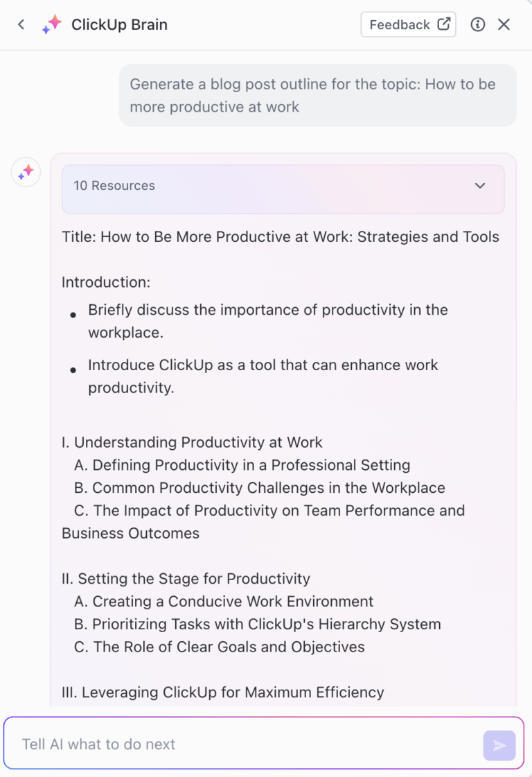Click the sparkle icon next to the ClickUp Brain title
Screen dimensions: 532x777
point(51,24)
